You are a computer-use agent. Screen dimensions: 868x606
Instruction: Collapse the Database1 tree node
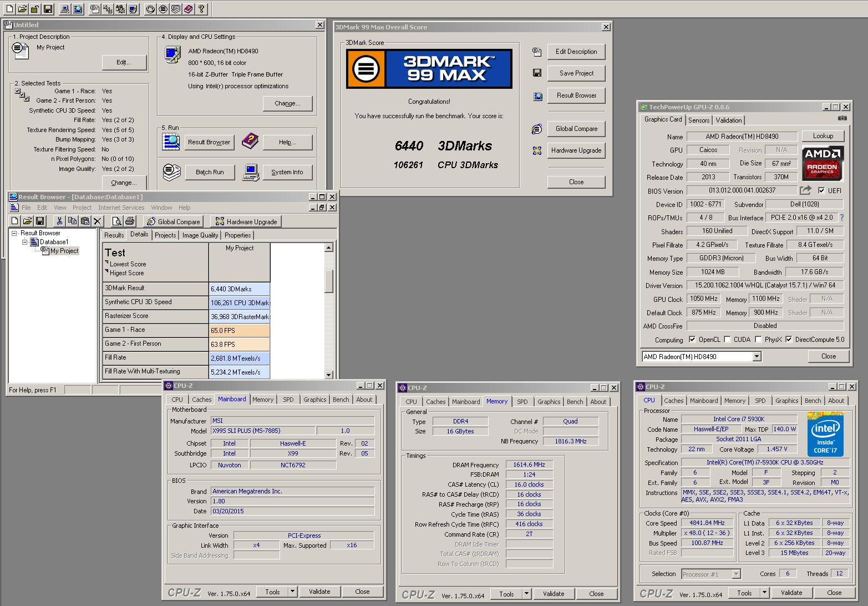click(24, 242)
